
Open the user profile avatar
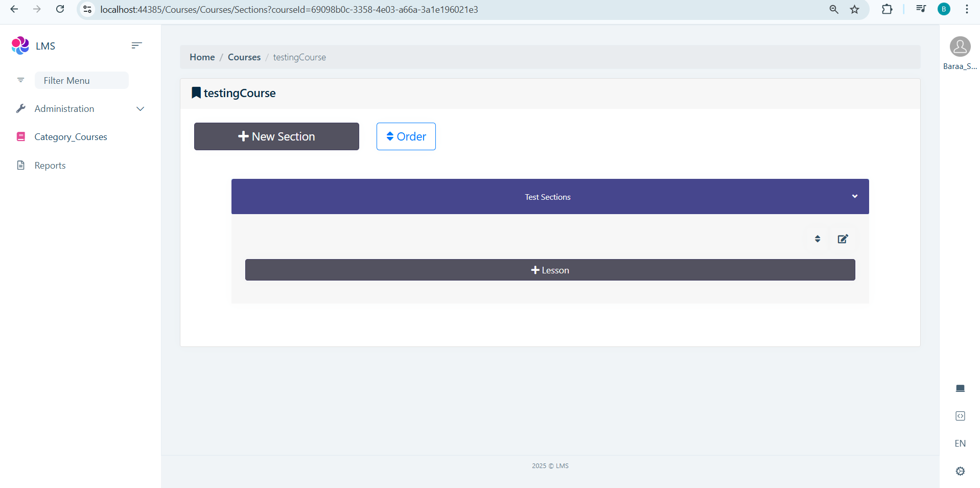[960, 47]
